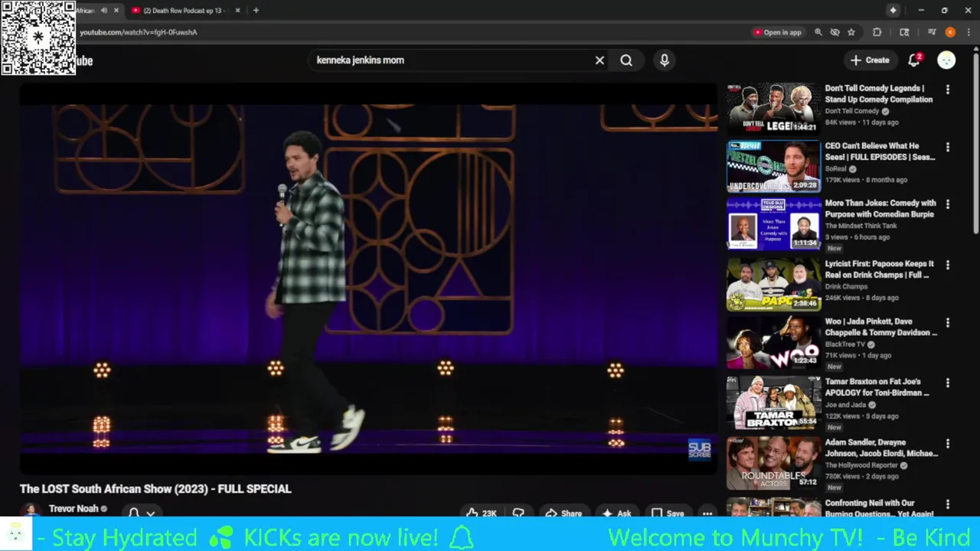The width and height of the screenshot is (980, 551).
Task: Open the Roundtables Actors thumbnail
Action: (x=773, y=463)
